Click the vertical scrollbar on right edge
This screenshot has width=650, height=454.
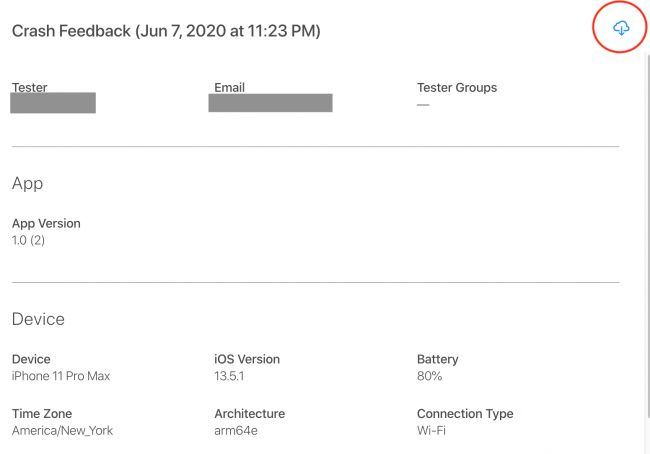(648, 234)
